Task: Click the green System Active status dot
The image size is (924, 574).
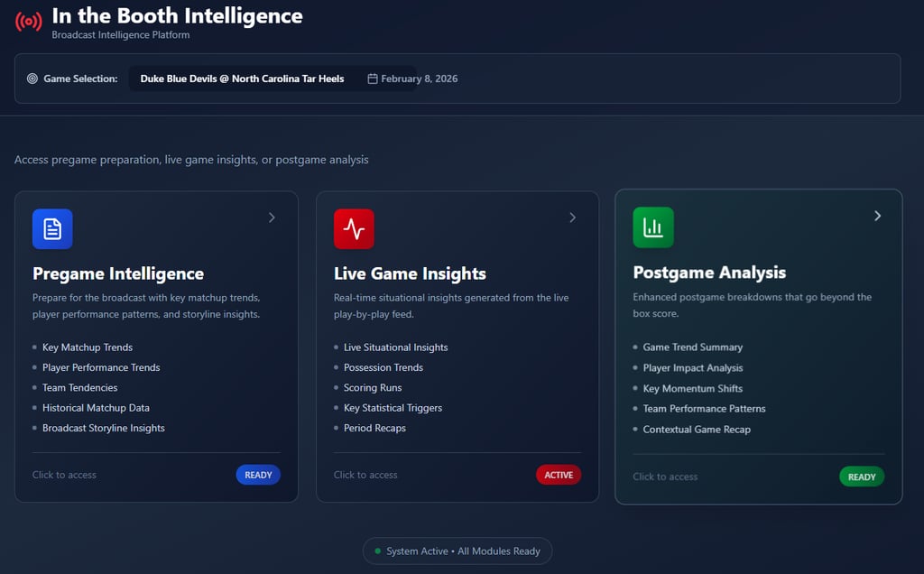Action: [x=377, y=551]
